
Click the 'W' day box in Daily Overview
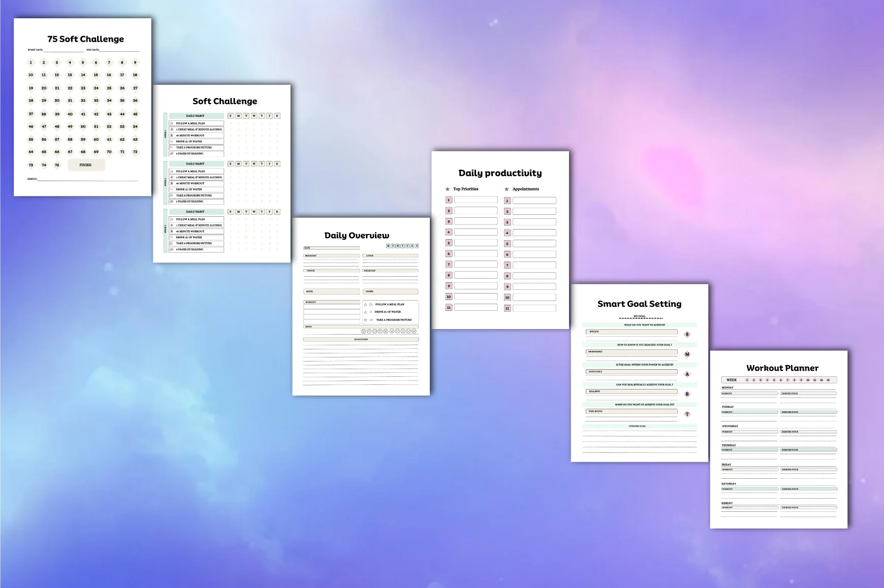click(398, 246)
